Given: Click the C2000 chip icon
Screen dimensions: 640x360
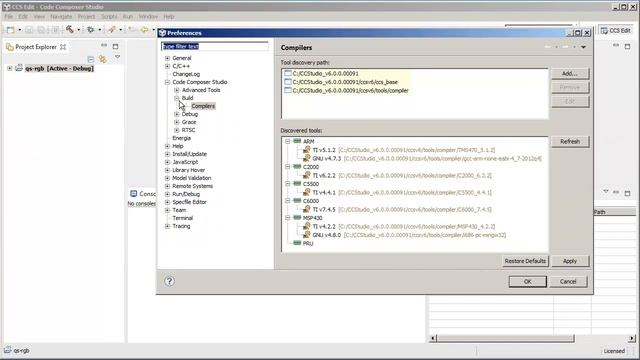Looking at the screenshot, I should (x=297, y=167).
